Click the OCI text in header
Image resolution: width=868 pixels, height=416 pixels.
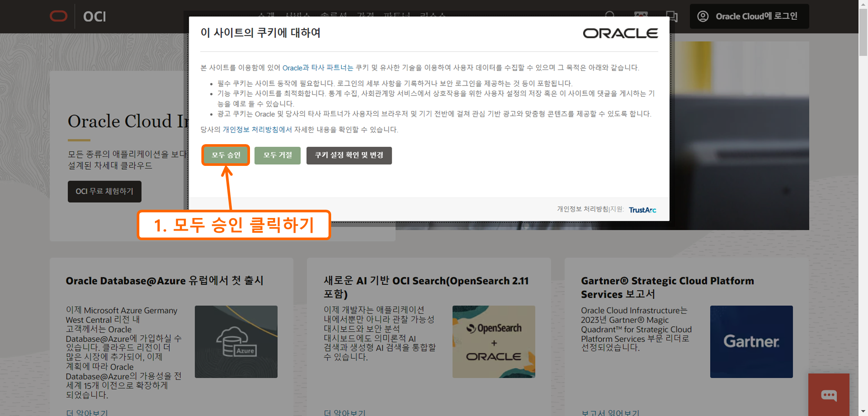click(95, 17)
